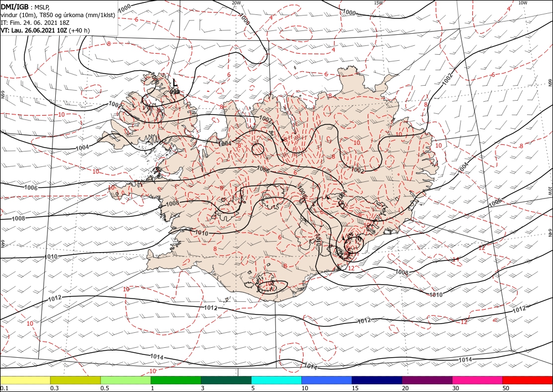553x392 pixels.
Task: Select the green 1–3 mm legend segment
Action: [x=176, y=380]
